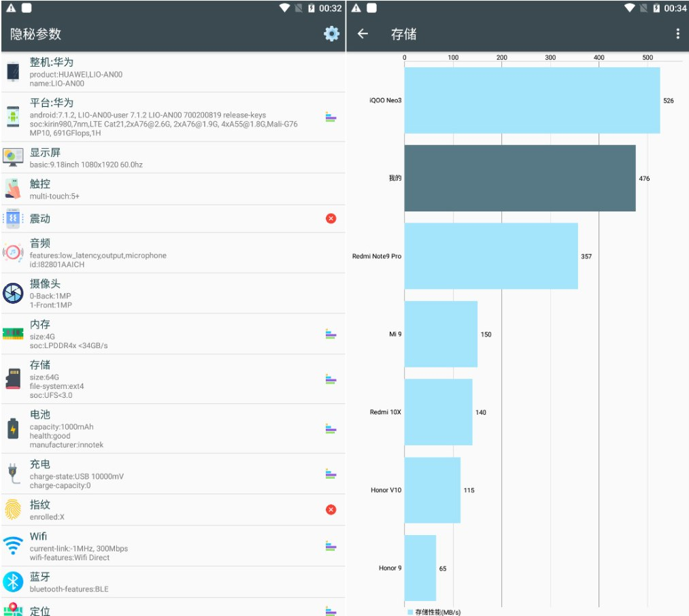Open the ranking chart icon for 内存
This screenshot has height=616, width=689.
point(331,334)
